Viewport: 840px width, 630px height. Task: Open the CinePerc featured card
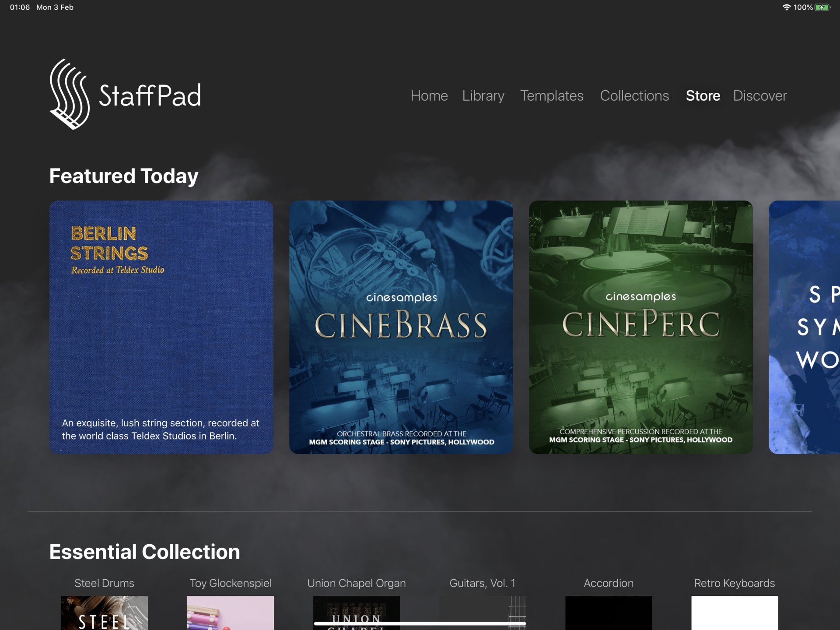point(640,327)
